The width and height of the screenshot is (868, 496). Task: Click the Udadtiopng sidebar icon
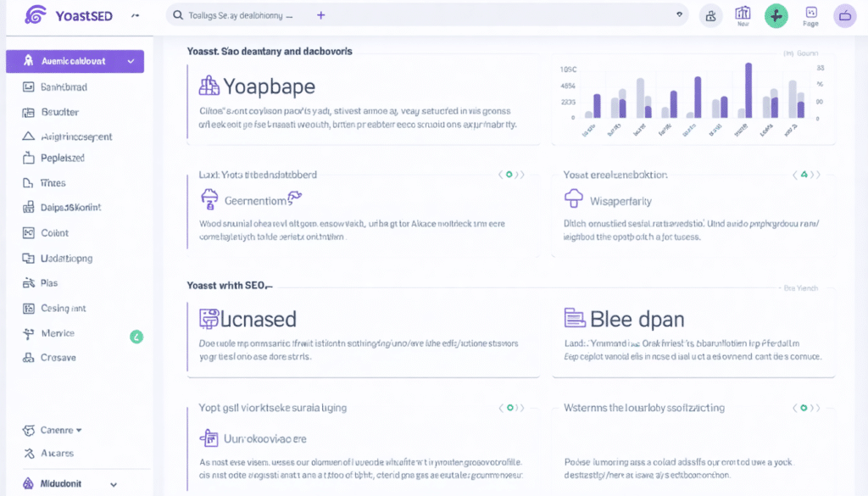click(x=28, y=258)
